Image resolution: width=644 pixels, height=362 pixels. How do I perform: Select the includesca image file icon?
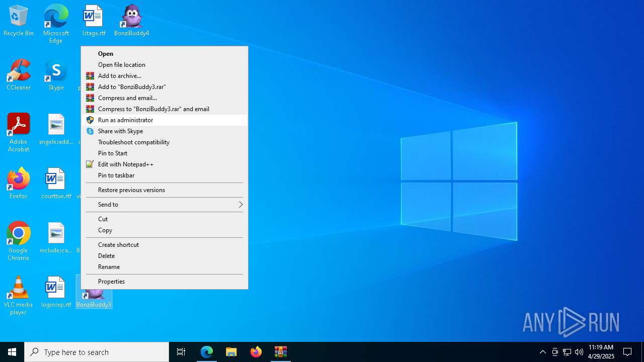[56, 238]
